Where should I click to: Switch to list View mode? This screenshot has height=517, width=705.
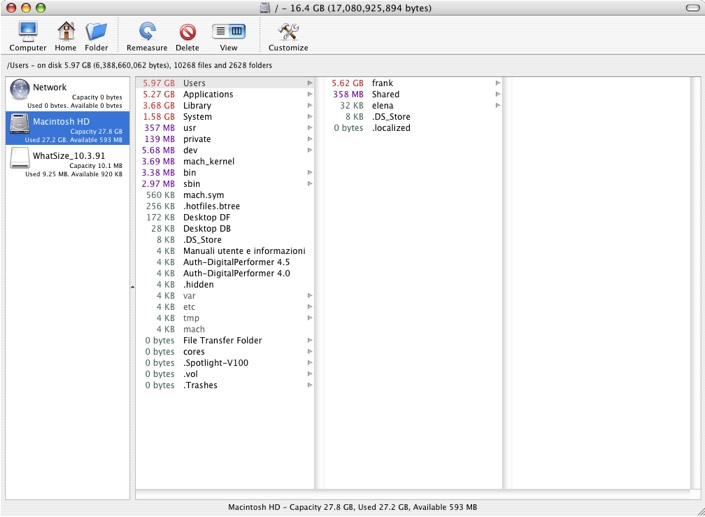tap(220, 31)
